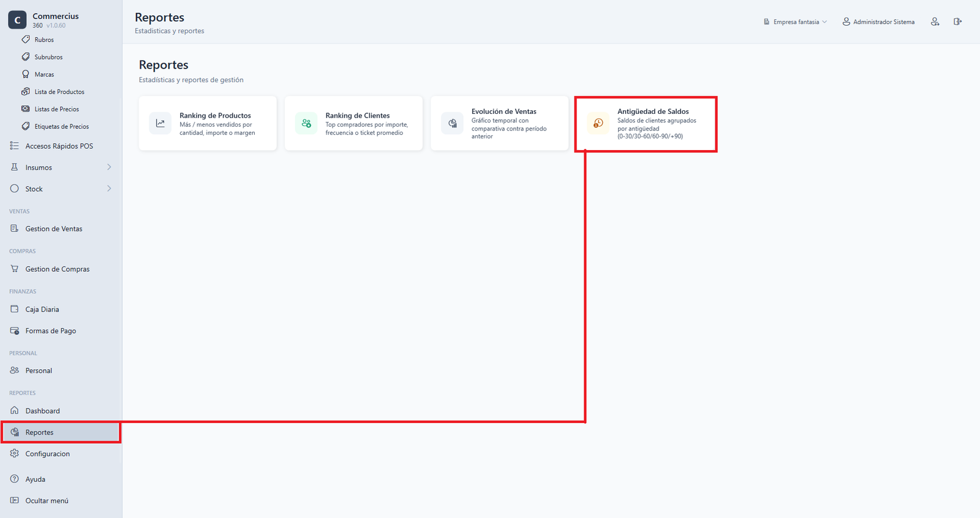This screenshot has height=518, width=980.
Task: Click the Listas de Precios money icon
Action: pos(26,108)
